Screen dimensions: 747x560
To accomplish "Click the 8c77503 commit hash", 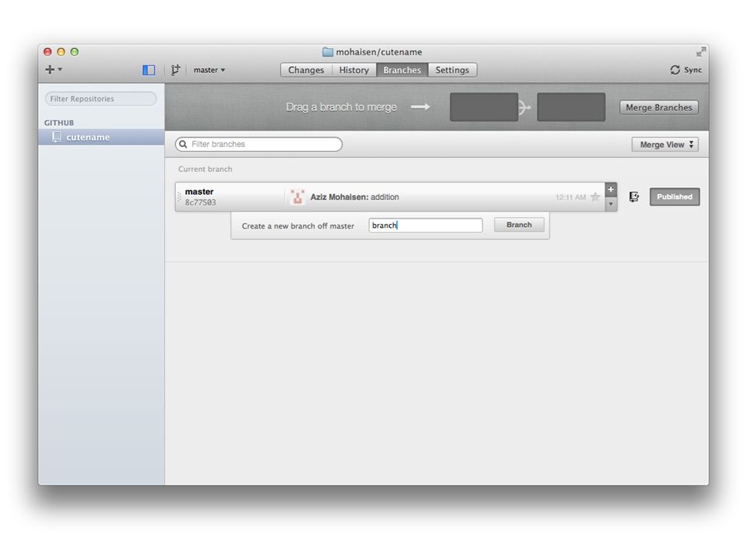I will 200,202.
